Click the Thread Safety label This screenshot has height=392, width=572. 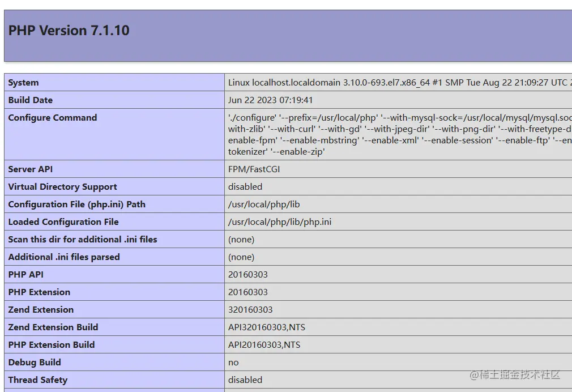tap(37, 380)
